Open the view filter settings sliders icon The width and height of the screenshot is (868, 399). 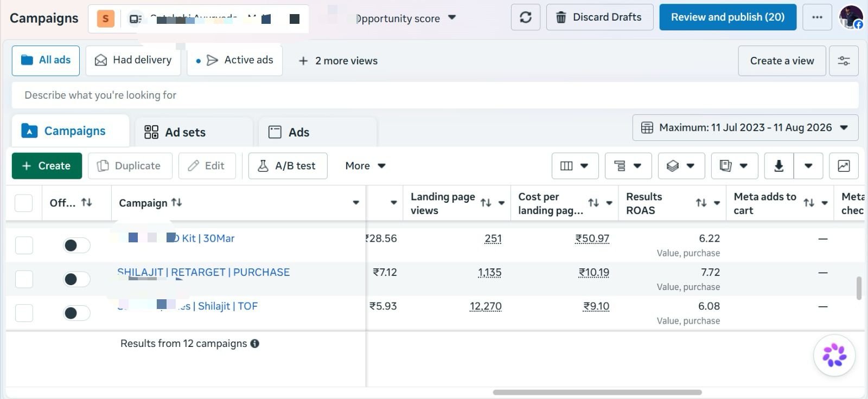844,61
